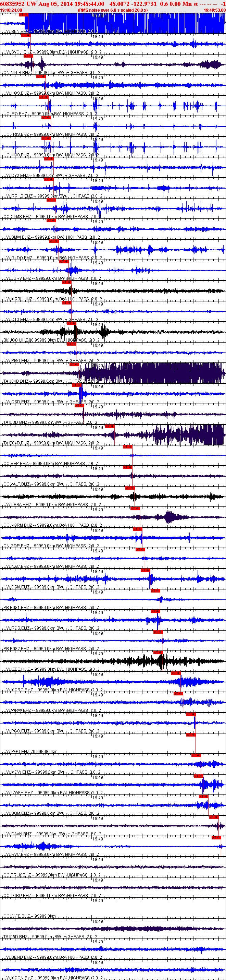Click the start time 19:48:24.00 label
This screenshot has height=980, width=226.
[x=11, y=10]
